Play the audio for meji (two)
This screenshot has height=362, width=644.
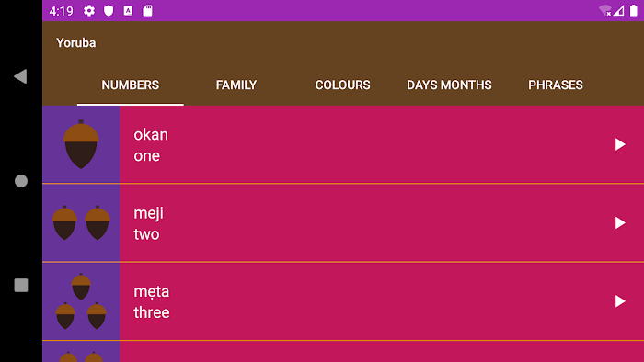[620, 222]
